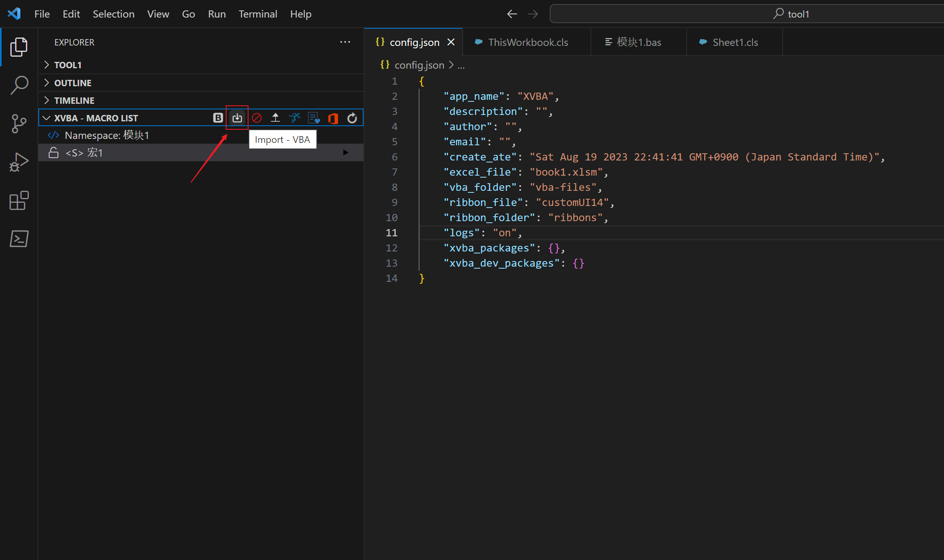Image resolution: width=944 pixels, height=560 pixels.
Task: Open the Extensions view
Action: pyautogui.click(x=19, y=200)
